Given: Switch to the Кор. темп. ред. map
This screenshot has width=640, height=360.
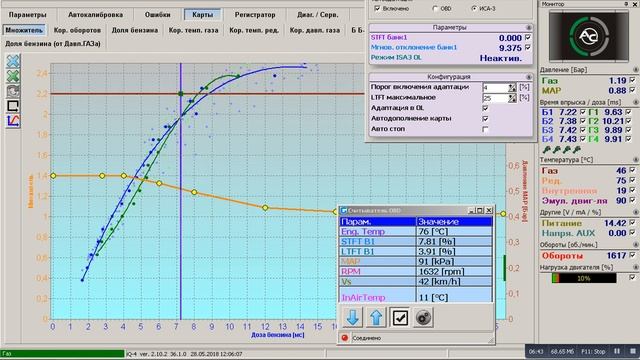Looking at the screenshot, I should (254, 30).
